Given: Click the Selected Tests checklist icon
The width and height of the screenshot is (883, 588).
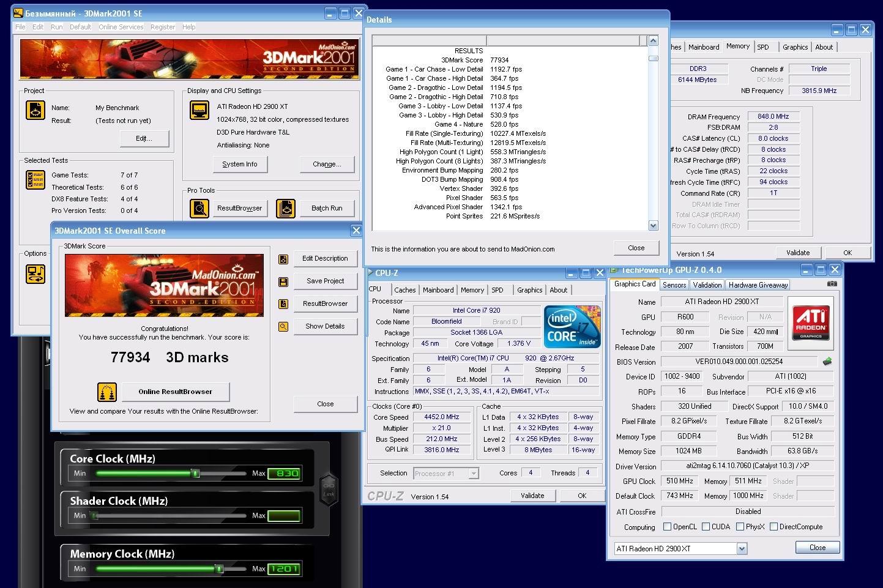Looking at the screenshot, I should [x=35, y=180].
